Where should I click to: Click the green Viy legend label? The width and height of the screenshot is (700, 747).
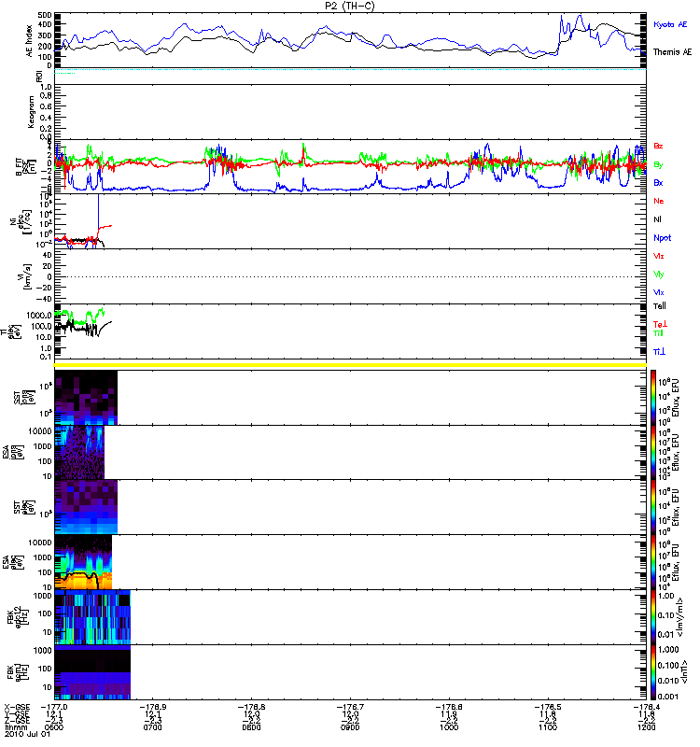point(659,275)
